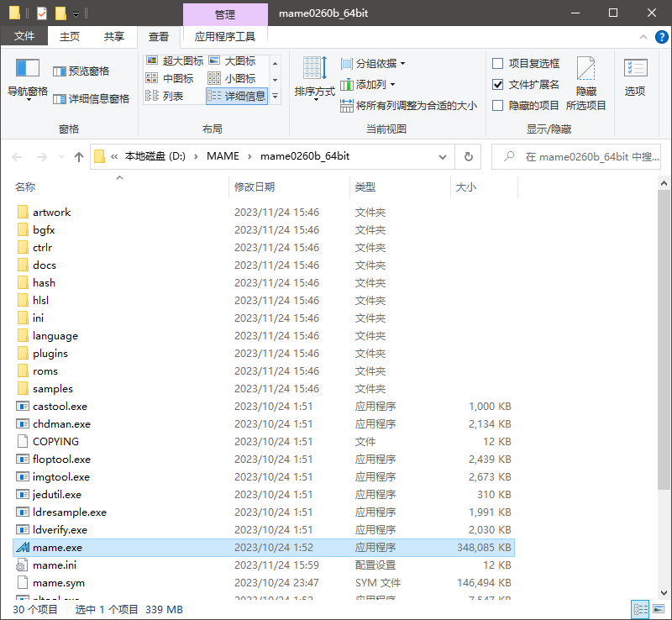Select the artwork folder icon
Viewport: 672px width, 620px height.
[24, 213]
